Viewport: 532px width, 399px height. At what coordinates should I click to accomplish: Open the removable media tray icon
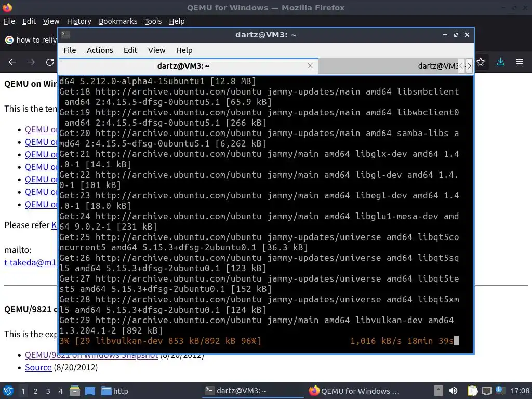pos(438,391)
